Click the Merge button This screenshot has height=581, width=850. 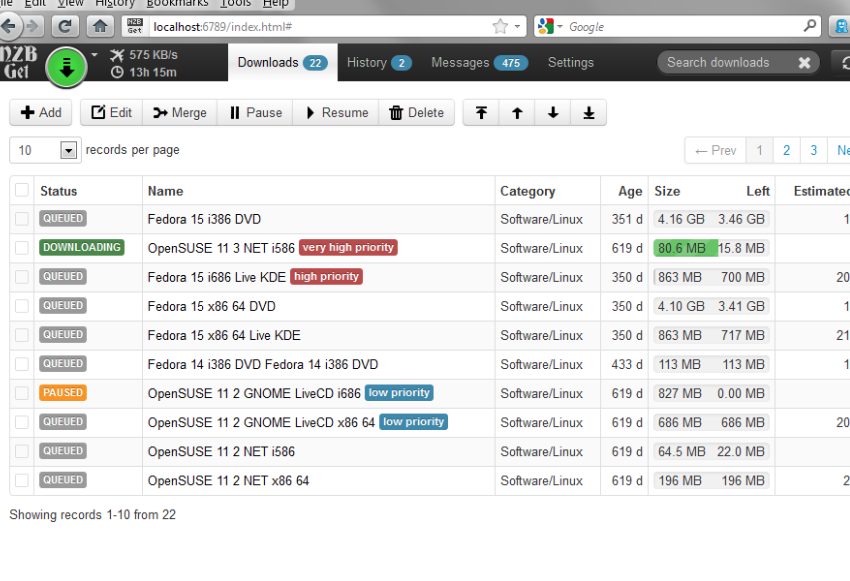tap(180, 113)
